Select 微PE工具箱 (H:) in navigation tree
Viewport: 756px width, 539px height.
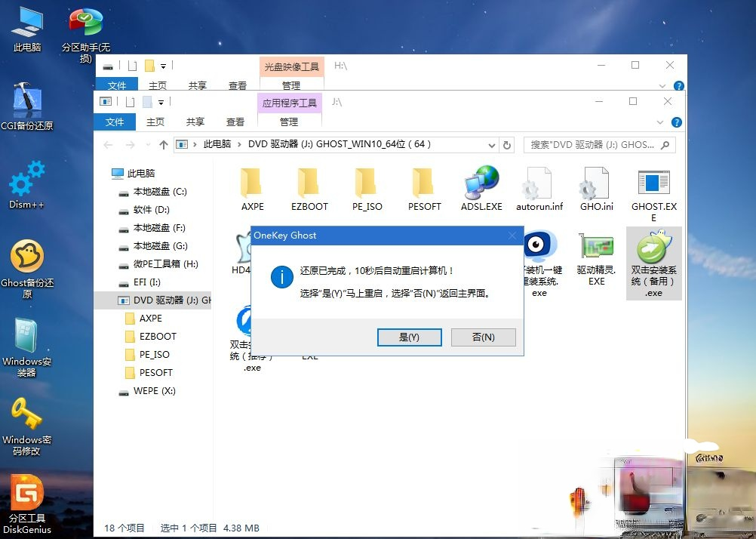tap(158, 264)
